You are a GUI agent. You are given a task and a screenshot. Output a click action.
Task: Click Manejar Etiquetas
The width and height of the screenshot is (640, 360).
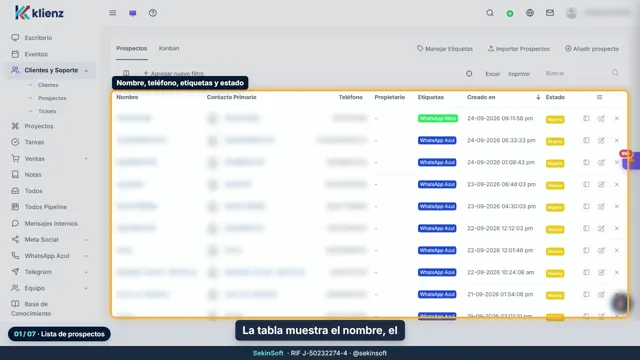[444, 49]
